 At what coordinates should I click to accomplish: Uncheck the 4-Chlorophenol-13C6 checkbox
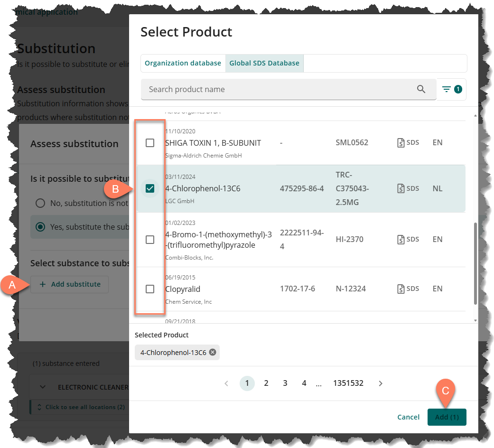pyautogui.click(x=150, y=188)
